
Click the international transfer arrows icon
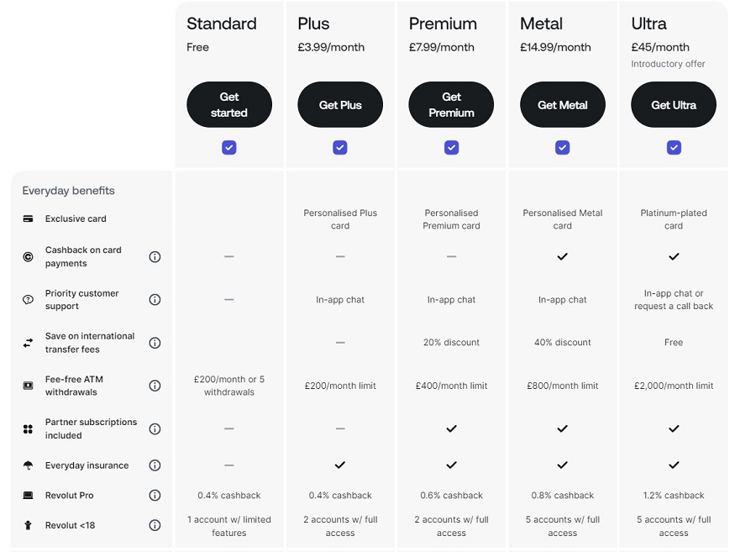click(x=27, y=342)
